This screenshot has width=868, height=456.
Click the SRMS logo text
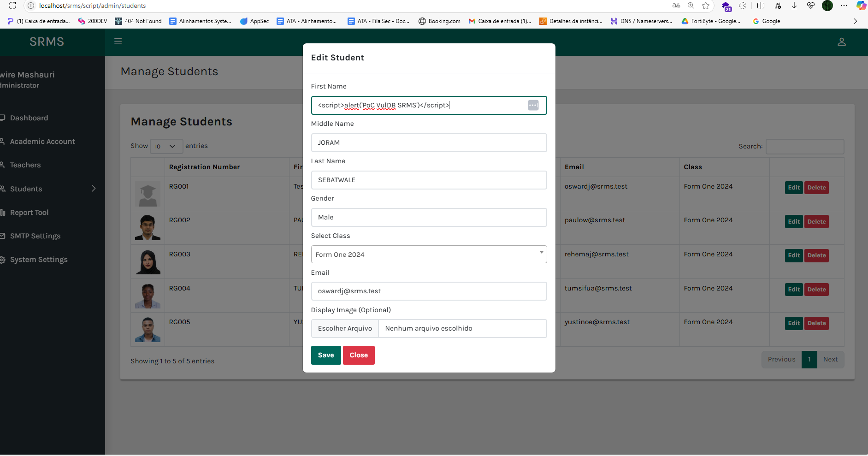point(47,42)
